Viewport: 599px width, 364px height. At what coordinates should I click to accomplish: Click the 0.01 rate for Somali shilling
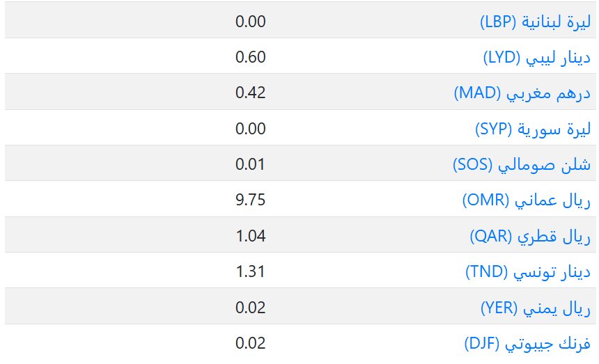click(x=251, y=165)
